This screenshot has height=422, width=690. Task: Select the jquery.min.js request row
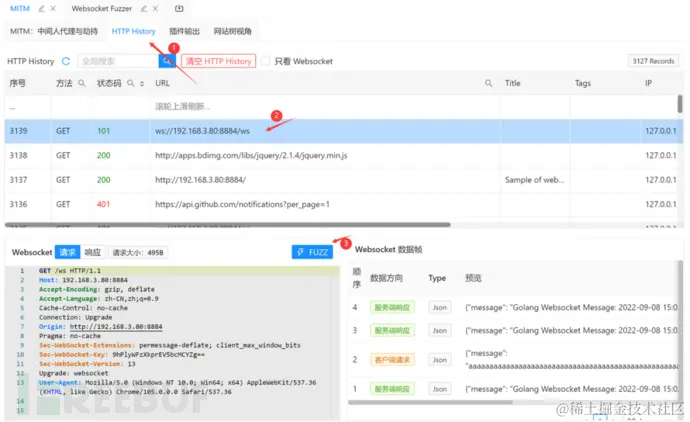pos(344,155)
